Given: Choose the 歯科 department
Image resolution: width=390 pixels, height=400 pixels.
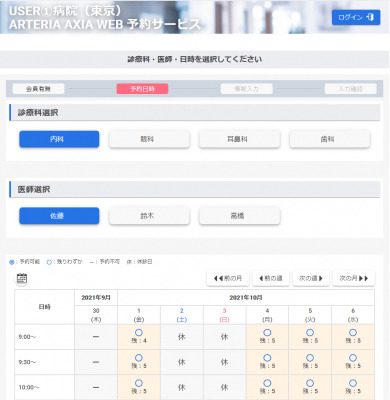Looking at the screenshot, I should (x=330, y=139).
